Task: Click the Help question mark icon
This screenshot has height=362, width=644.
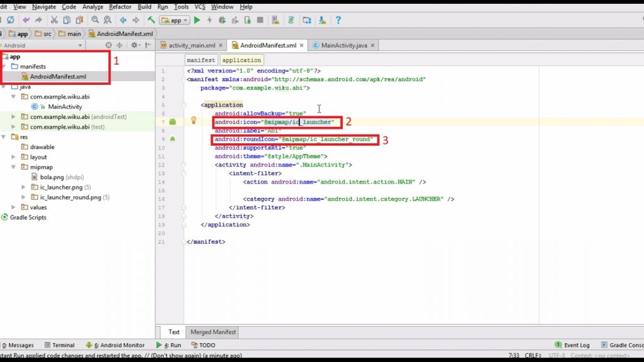Action: 338,20
